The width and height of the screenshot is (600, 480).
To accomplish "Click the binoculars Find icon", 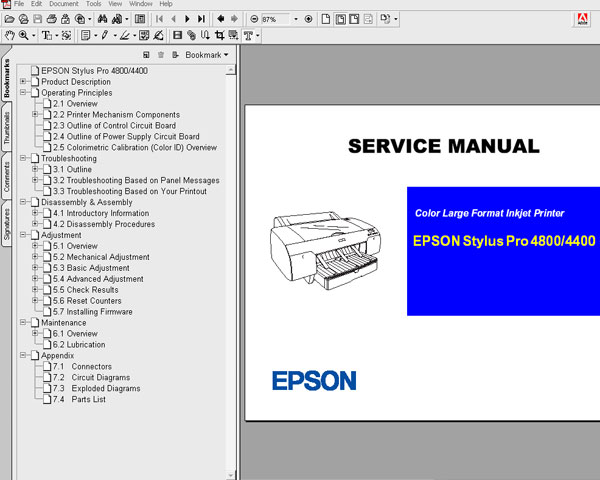I will pos(102,19).
